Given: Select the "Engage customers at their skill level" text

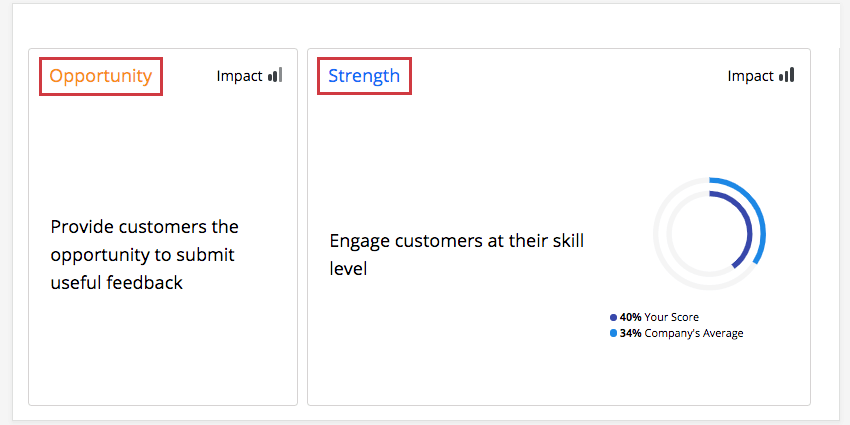Looking at the screenshot, I should 456,254.
